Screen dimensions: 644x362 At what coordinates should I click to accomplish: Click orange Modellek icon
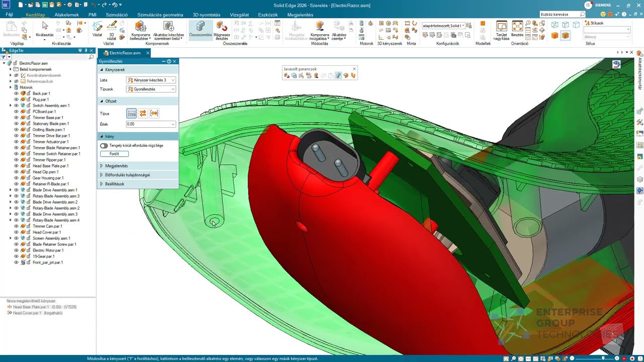483,24
